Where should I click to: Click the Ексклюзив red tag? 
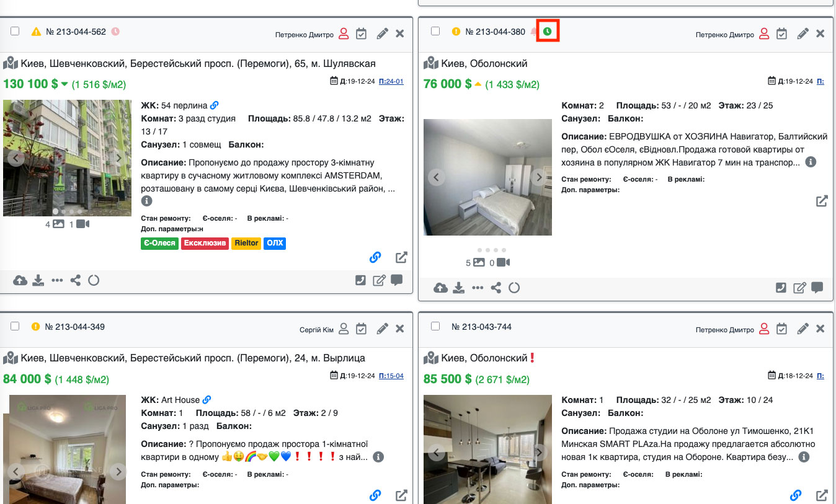(x=205, y=244)
